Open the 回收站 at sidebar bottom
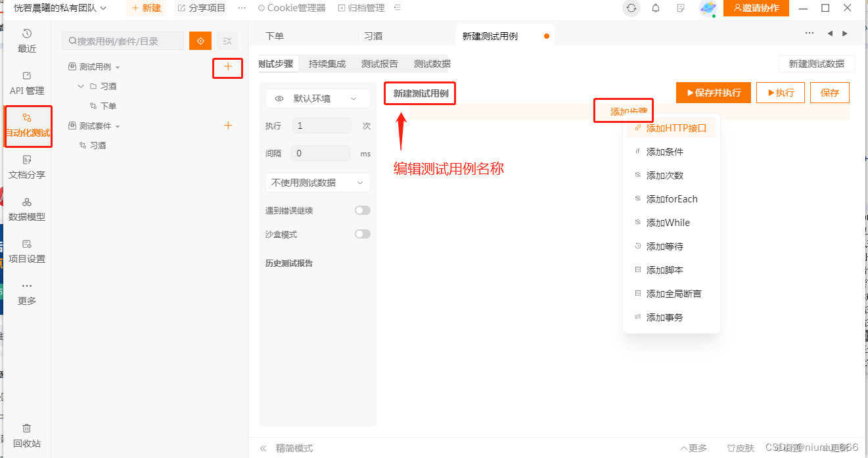 [x=27, y=436]
